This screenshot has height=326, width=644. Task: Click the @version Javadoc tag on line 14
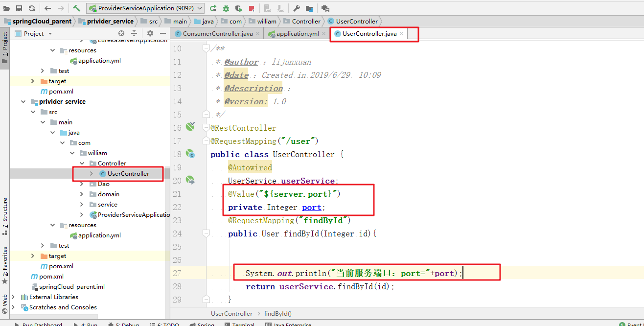click(246, 101)
